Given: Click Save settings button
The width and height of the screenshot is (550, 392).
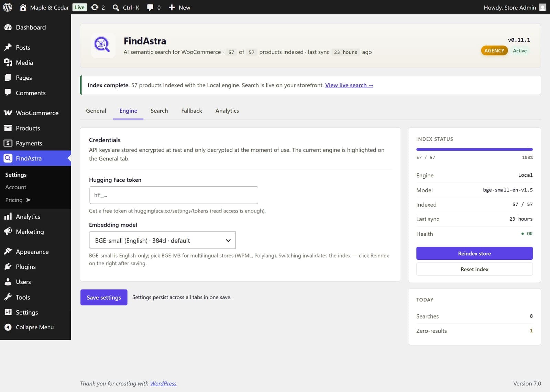Looking at the screenshot, I should (104, 298).
